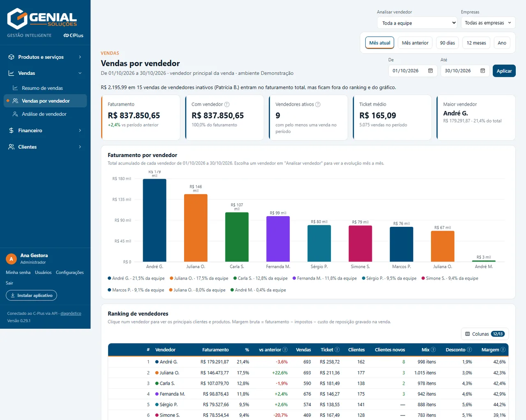The image size is (526, 420).
Task: Switch period to 12 meses
Action: tap(476, 43)
